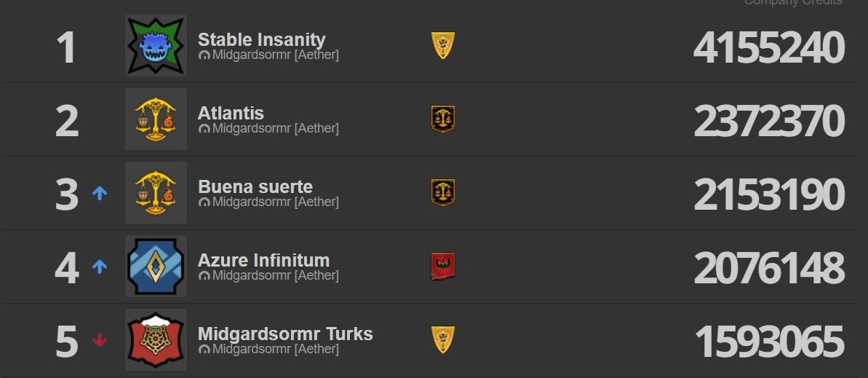This screenshot has width=868, height=378.
Task: Click the blue up arrow beside rank 3
Action: pyautogui.click(x=100, y=193)
